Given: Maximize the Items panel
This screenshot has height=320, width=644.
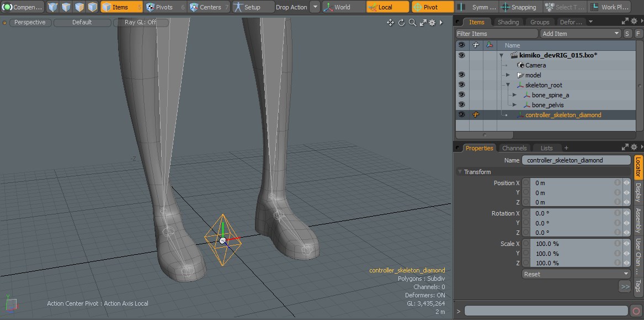Looking at the screenshot, I should click(625, 22).
